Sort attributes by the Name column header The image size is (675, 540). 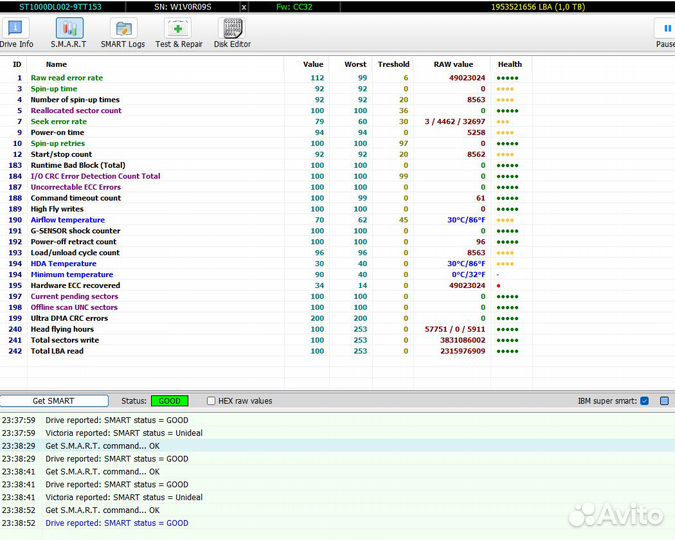click(x=57, y=64)
